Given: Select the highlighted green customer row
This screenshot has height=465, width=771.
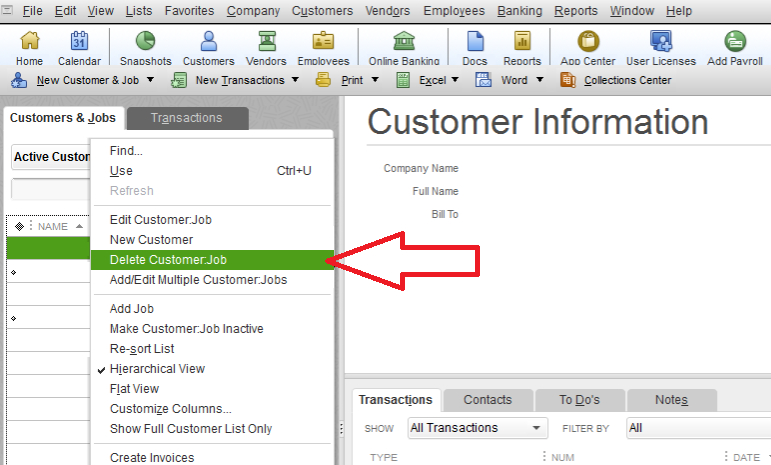Looking at the screenshot, I should point(48,248).
